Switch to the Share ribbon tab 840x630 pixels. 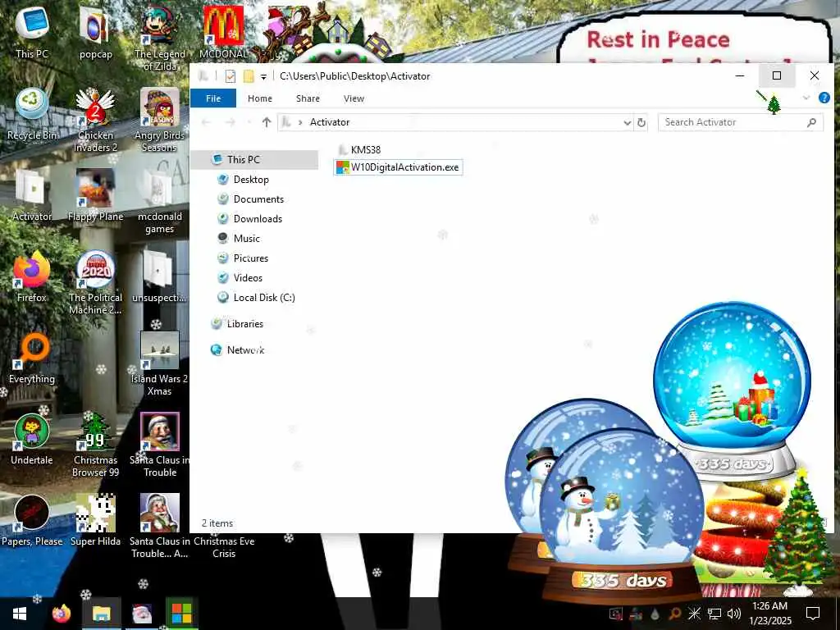pyautogui.click(x=308, y=98)
